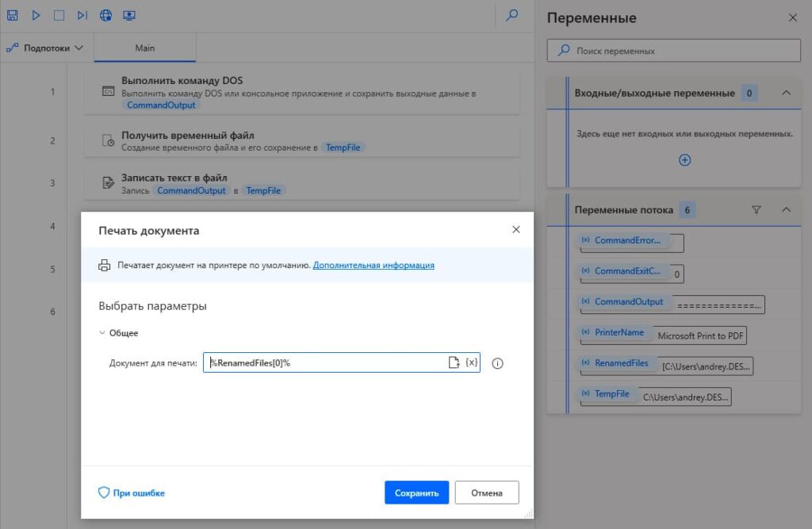
Task: Switch to the Main tab
Action: [144, 48]
